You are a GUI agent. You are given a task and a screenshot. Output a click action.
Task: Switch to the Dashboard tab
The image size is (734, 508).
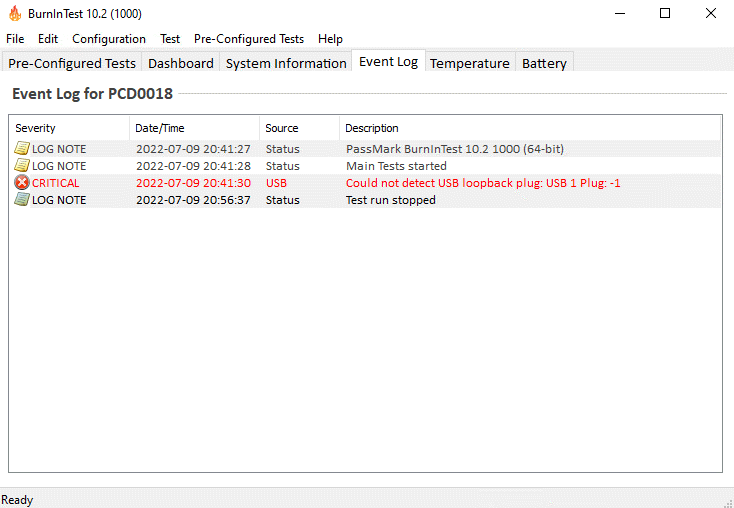pos(181,63)
